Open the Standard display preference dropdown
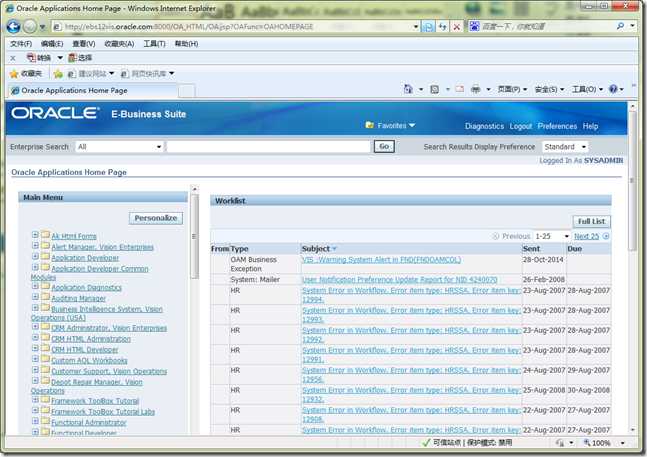 click(565, 147)
